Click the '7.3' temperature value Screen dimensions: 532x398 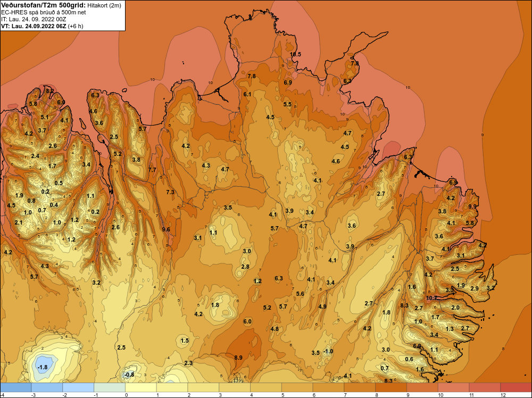pyautogui.click(x=170, y=192)
